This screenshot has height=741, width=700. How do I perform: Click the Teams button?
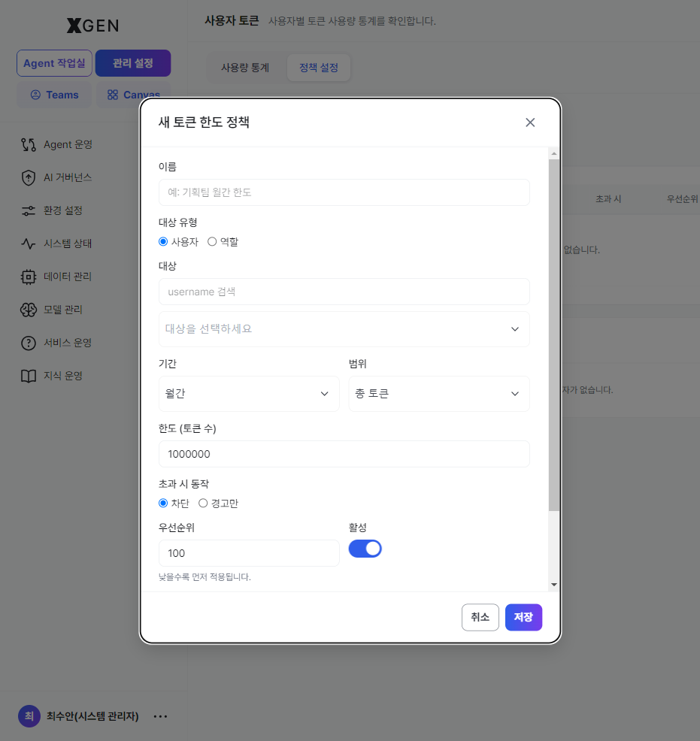click(x=54, y=95)
